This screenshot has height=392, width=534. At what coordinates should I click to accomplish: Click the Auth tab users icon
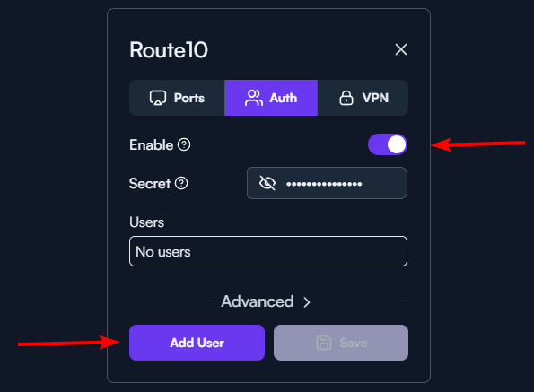254,98
